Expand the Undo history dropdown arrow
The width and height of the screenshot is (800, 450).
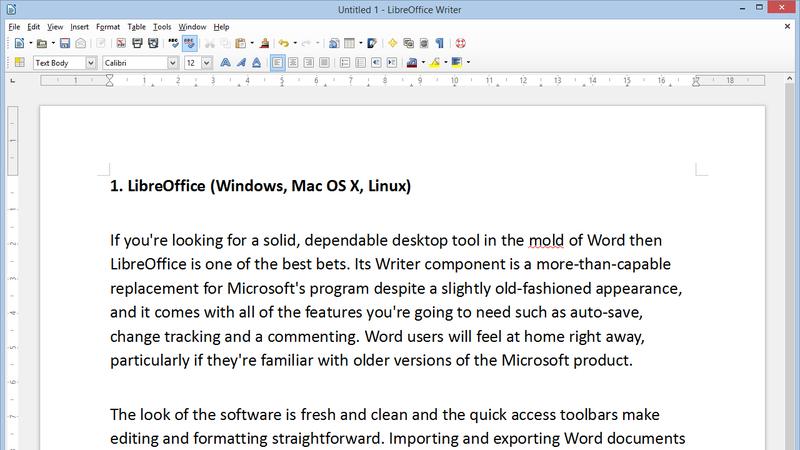click(295, 44)
